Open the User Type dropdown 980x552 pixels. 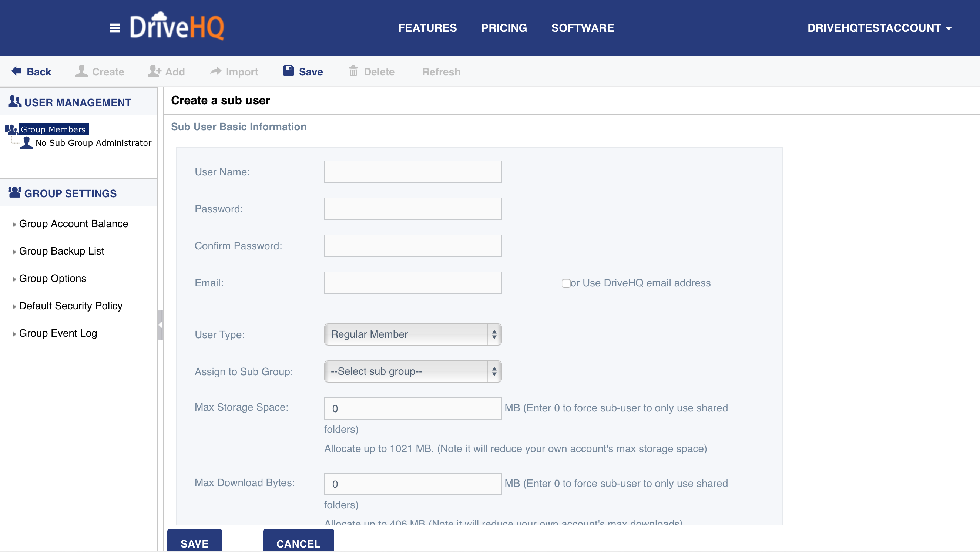click(x=412, y=335)
